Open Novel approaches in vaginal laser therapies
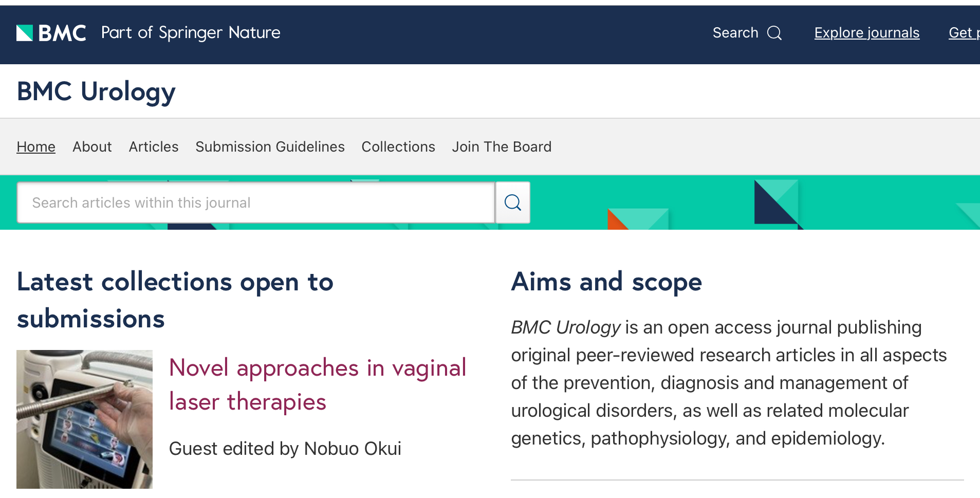 click(317, 384)
